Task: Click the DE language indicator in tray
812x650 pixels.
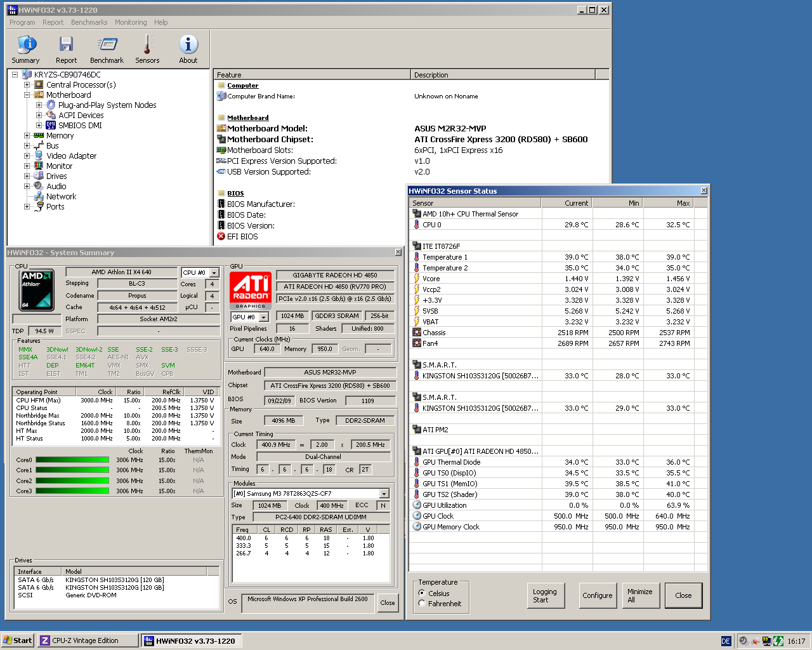Action: point(726,641)
